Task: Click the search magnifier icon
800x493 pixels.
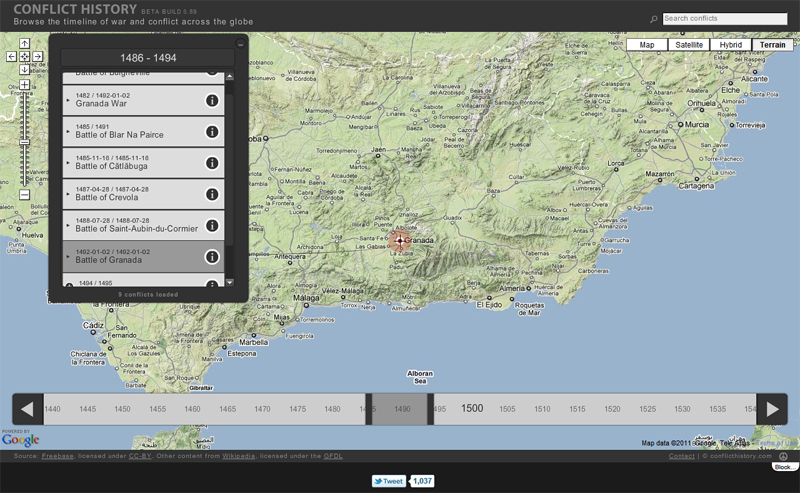Action: (654, 19)
